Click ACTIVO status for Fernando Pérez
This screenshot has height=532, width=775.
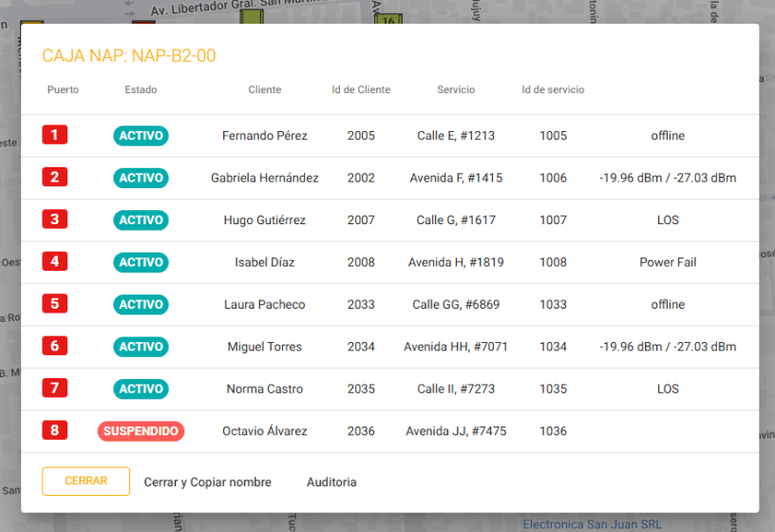click(x=141, y=136)
